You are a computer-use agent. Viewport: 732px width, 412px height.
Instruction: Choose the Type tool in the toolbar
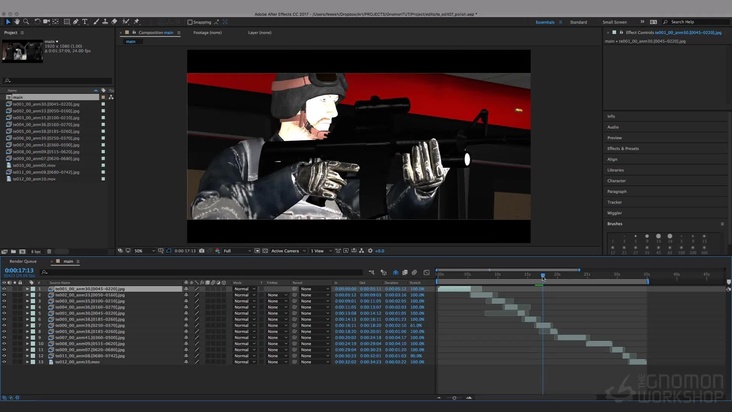pos(85,21)
